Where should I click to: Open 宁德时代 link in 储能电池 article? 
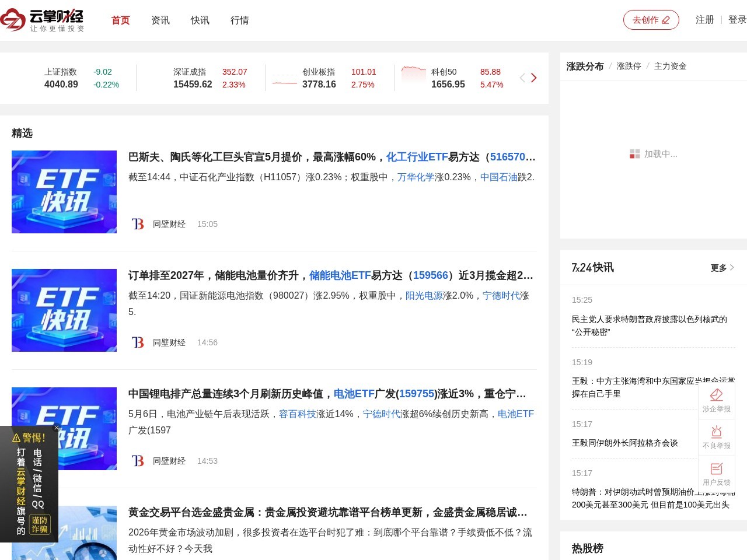[x=501, y=296]
